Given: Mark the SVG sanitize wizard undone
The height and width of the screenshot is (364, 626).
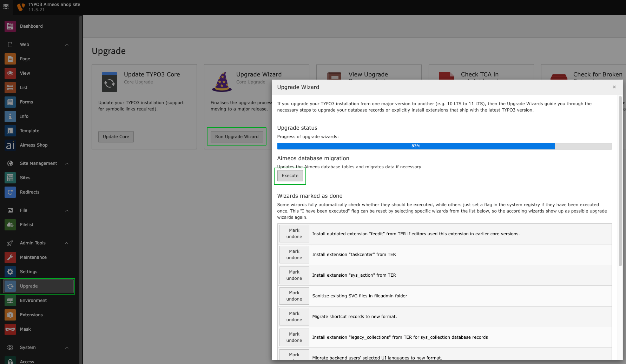Looking at the screenshot, I should coord(294,296).
